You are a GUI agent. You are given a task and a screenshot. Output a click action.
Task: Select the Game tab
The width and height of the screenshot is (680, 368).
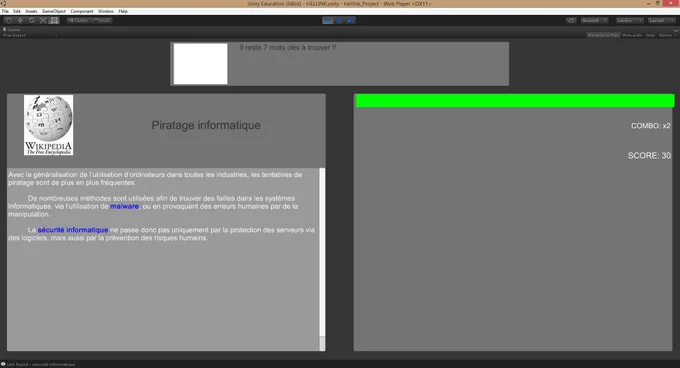click(x=12, y=29)
